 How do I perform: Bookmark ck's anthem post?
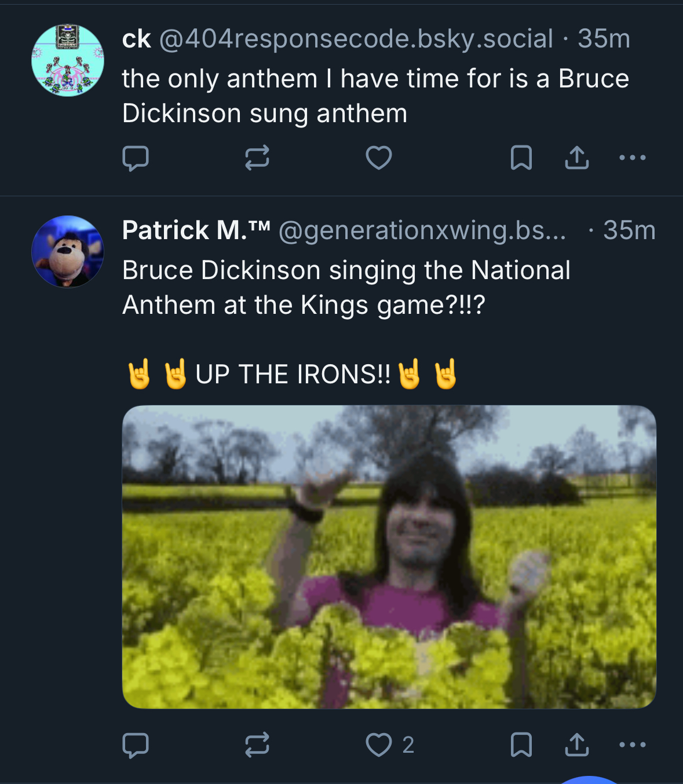click(x=521, y=157)
